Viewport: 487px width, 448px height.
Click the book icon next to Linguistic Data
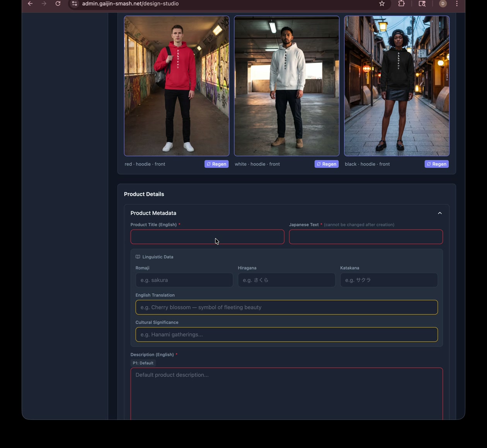point(138,256)
